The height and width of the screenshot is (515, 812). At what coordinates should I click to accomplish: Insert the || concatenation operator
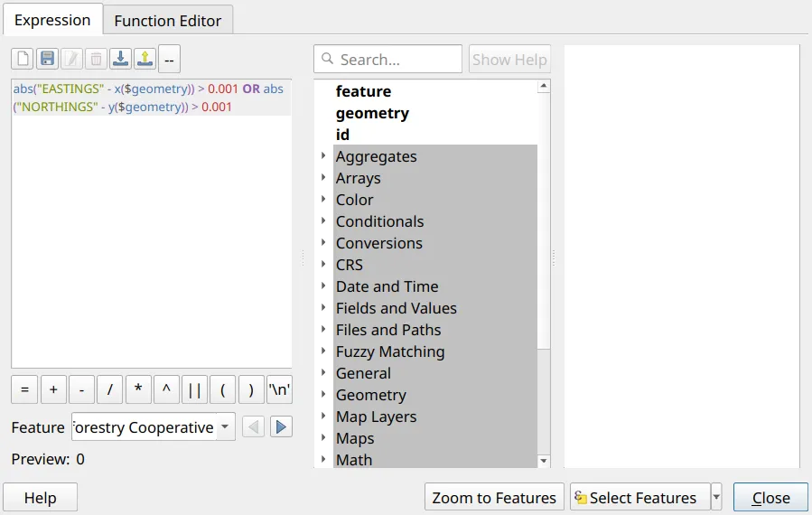(x=195, y=389)
